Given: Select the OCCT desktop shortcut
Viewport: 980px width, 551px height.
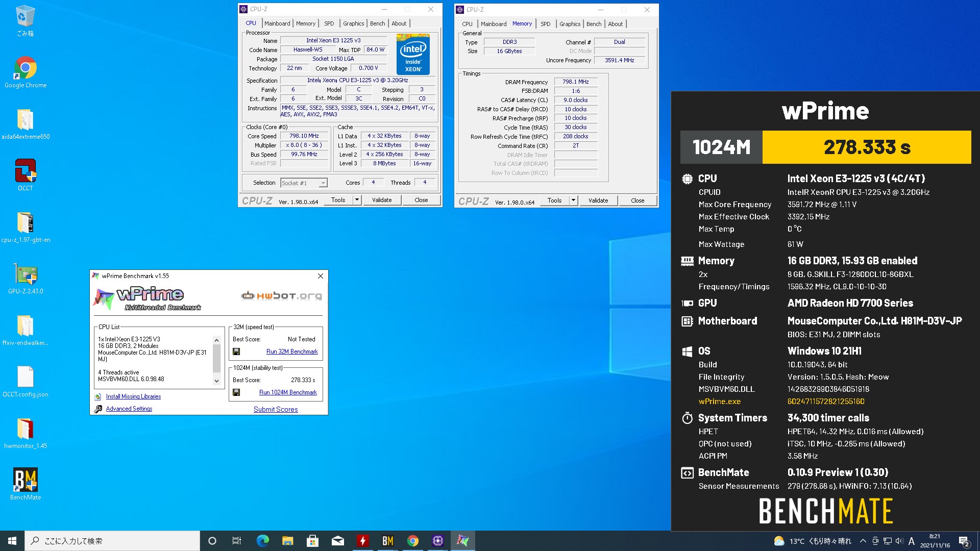Looking at the screenshot, I should pos(25,176).
